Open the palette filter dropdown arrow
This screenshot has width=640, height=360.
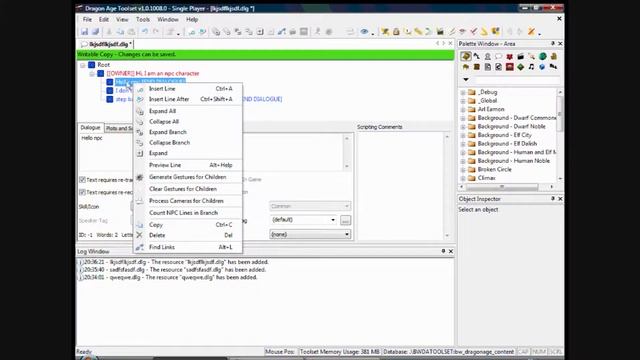pyautogui.click(x=466, y=80)
